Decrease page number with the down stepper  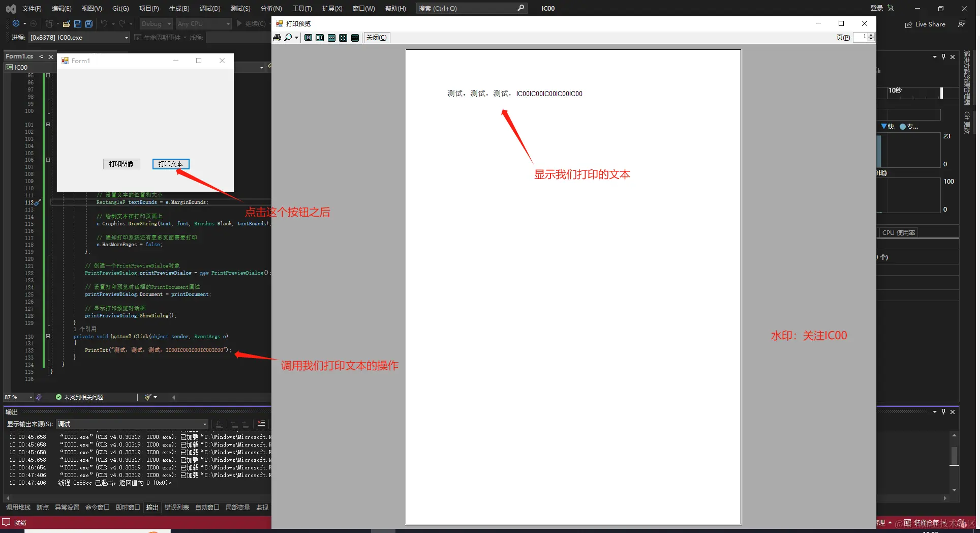click(871, 40)
